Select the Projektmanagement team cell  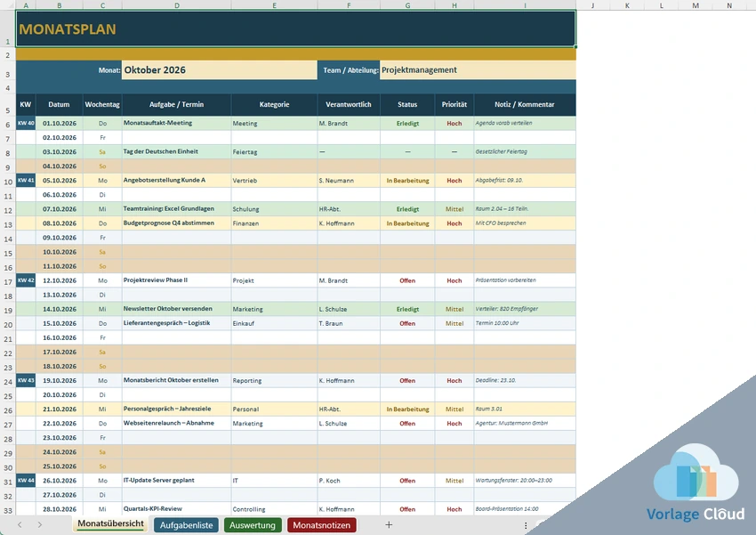click(478, 70)
